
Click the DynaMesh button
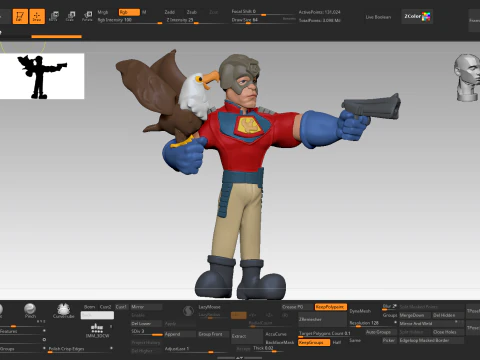[360, 311]
